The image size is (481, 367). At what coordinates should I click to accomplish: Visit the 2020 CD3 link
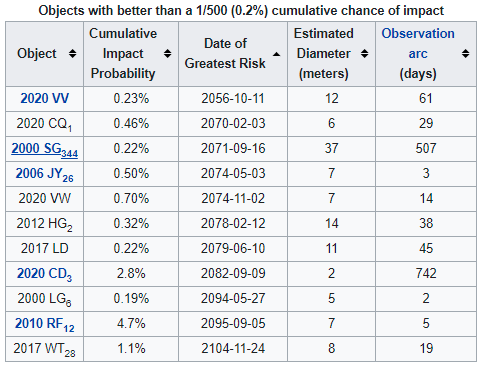coord(45,274)
